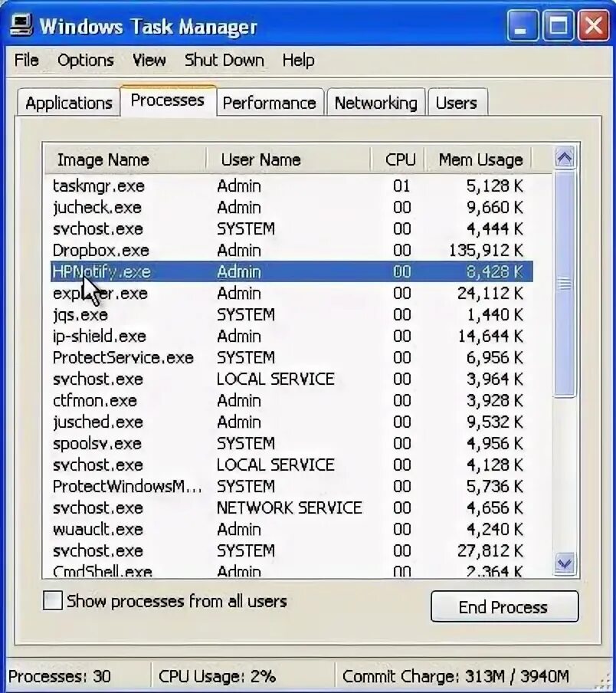
Task: Select the jusched.exe process
Action: 291,422
